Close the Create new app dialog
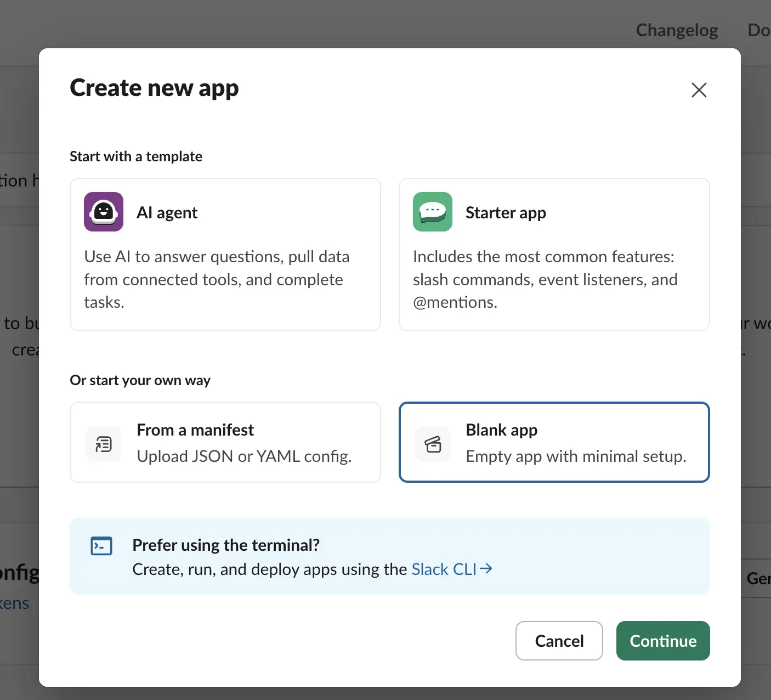Image resolution: width=771 pixels, height=700 pixels. [699, 90]
